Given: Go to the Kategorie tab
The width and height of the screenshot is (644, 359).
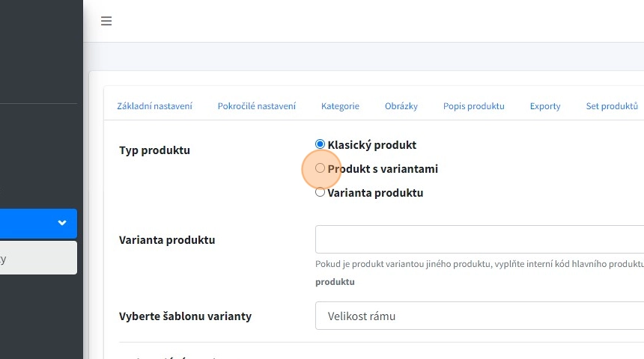Looking at the screenshot, I should (340, 106).
